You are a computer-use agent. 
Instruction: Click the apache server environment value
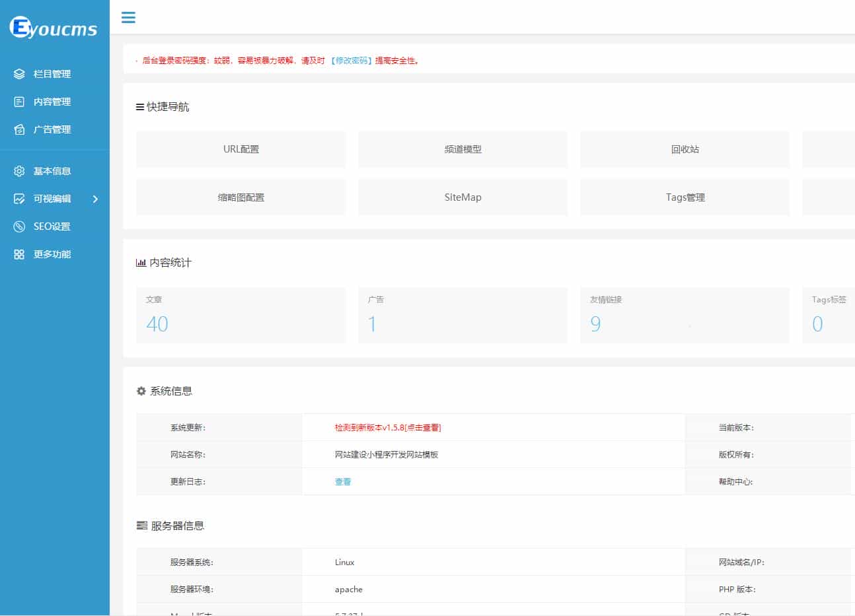tap(349, 590)
